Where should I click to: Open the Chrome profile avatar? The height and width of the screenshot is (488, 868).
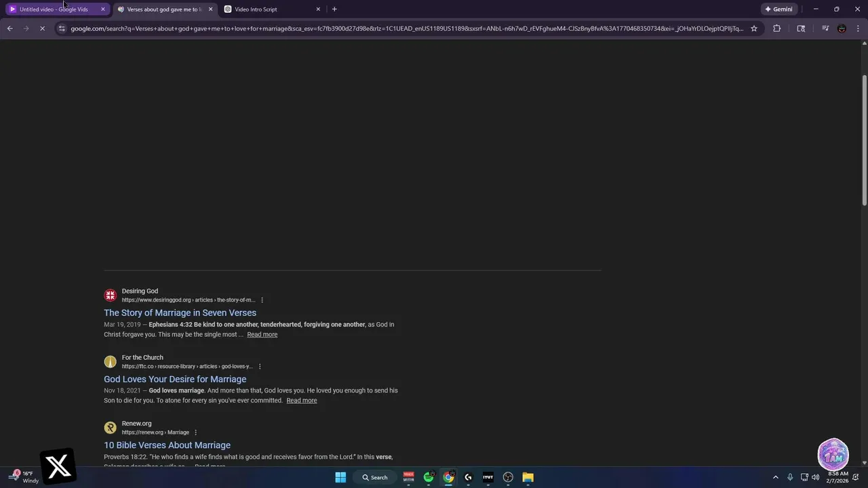(x=842, y=28)
